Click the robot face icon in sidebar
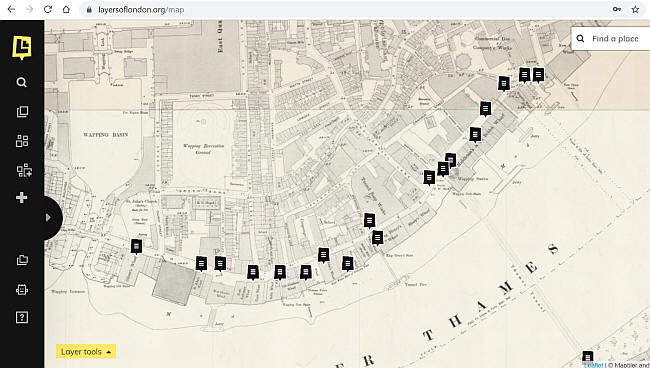Screen dimensions: 650x368 pos(22,289)
